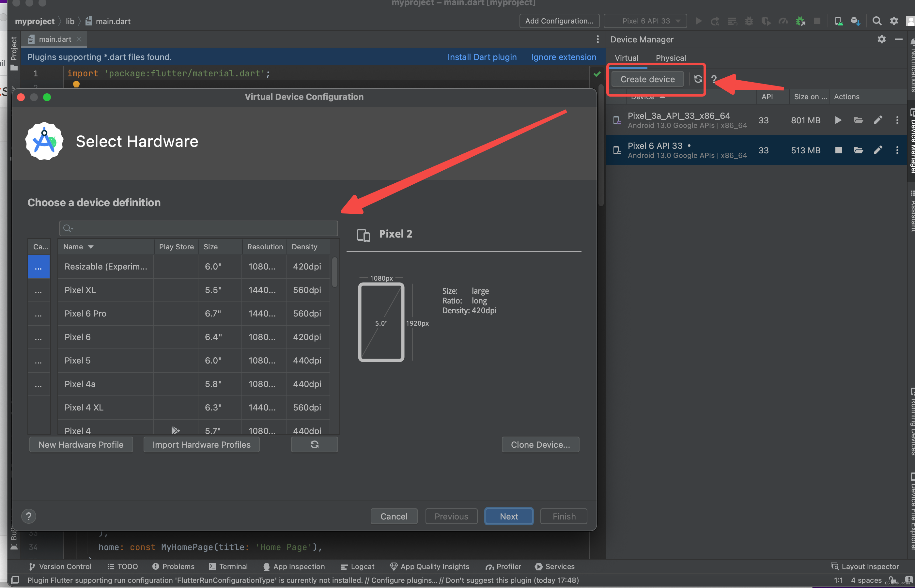The width and height of the screenshot is (915, 588).
Task: Click help question mark in dialog footer
Action: (29, 516)
